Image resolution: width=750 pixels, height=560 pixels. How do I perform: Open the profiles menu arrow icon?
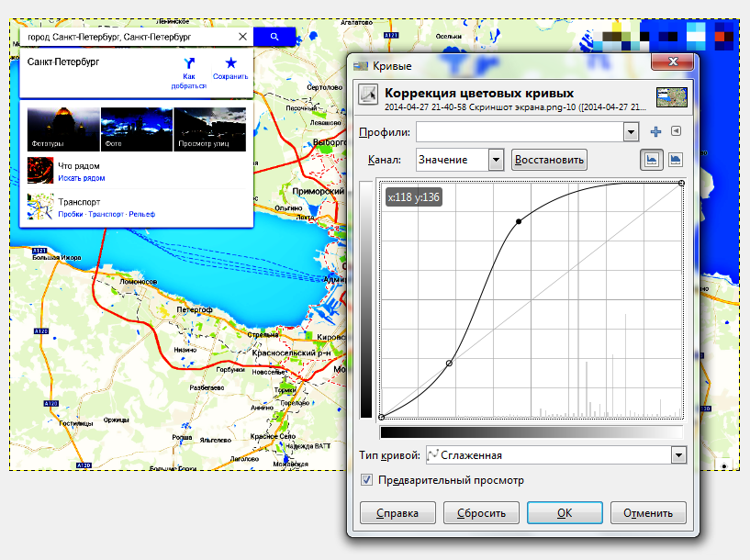point(676,130)
